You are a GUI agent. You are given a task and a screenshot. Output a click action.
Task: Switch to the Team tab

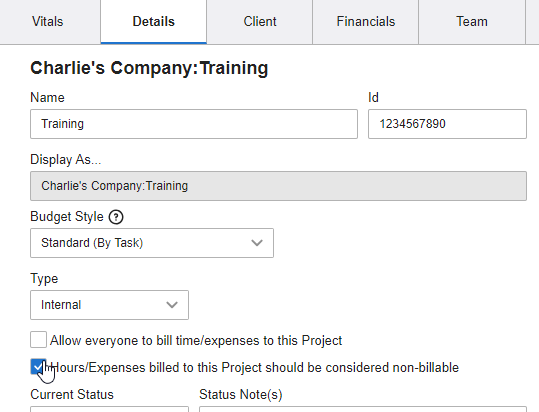[472, 22]
